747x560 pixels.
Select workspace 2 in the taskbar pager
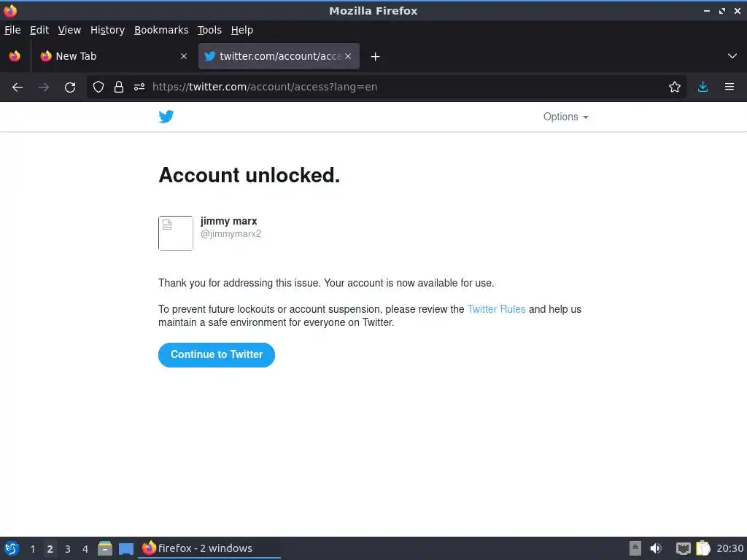(50, 549)
